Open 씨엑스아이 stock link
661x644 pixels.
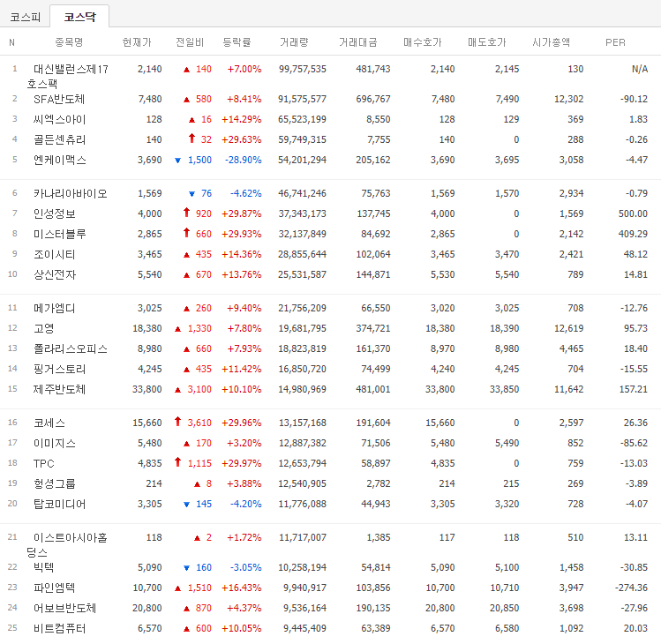[x=59, y=119]
